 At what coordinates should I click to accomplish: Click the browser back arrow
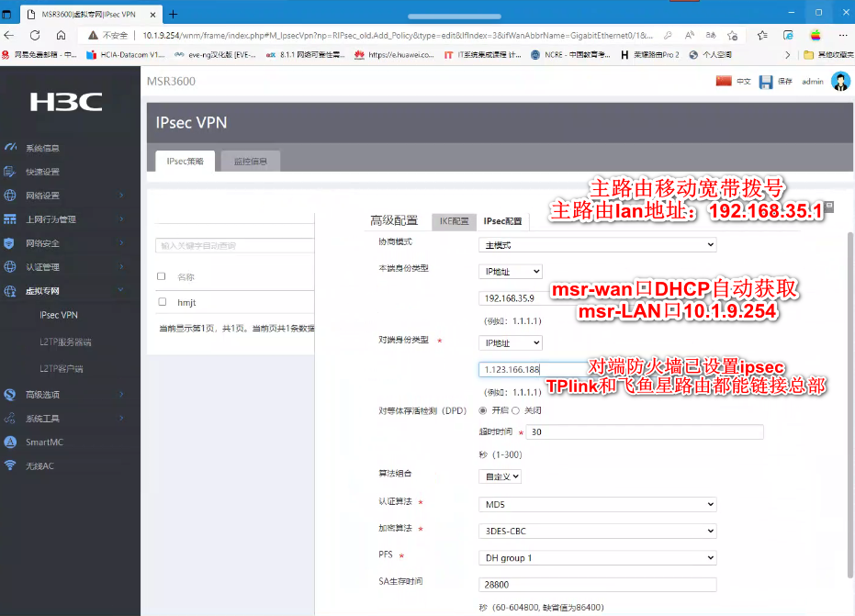point(9,36)
